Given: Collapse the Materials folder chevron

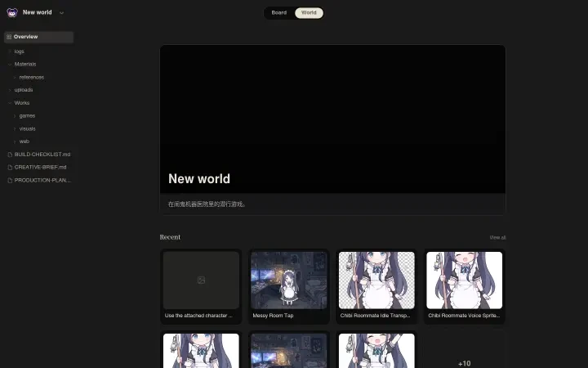Looking at the screenshot, I should click(x=10, y=65).
